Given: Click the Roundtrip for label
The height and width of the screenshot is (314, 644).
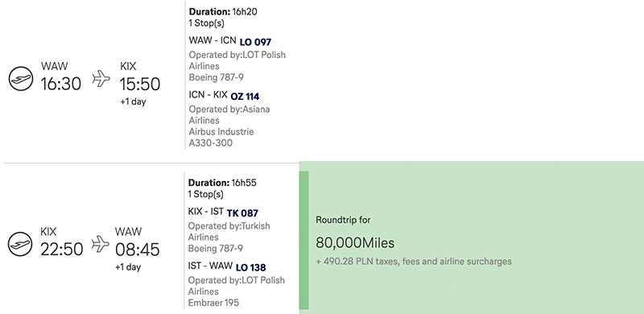Looking at the screenshot, I should point(343,220).
